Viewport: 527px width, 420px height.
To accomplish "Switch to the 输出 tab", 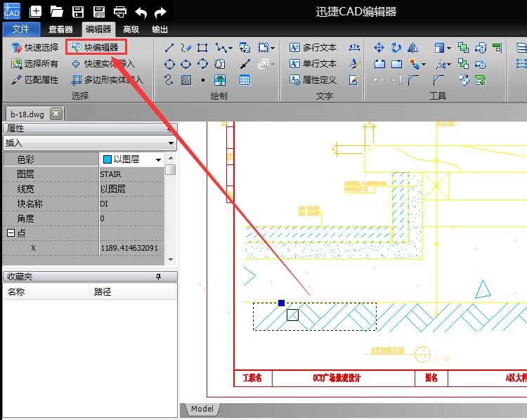I will tap(160, 29).
